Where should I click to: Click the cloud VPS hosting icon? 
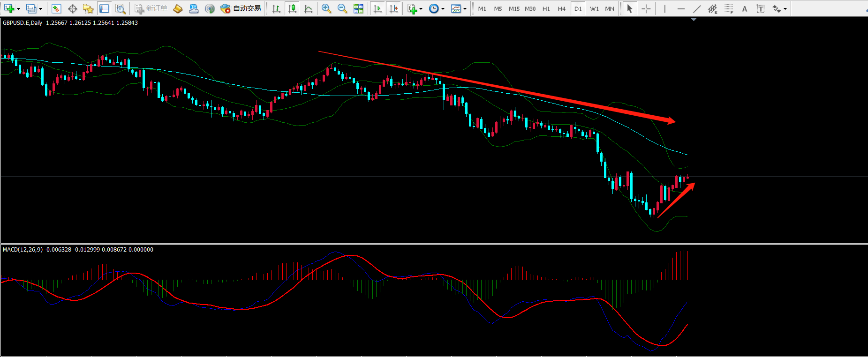click(x=194, y=8)
